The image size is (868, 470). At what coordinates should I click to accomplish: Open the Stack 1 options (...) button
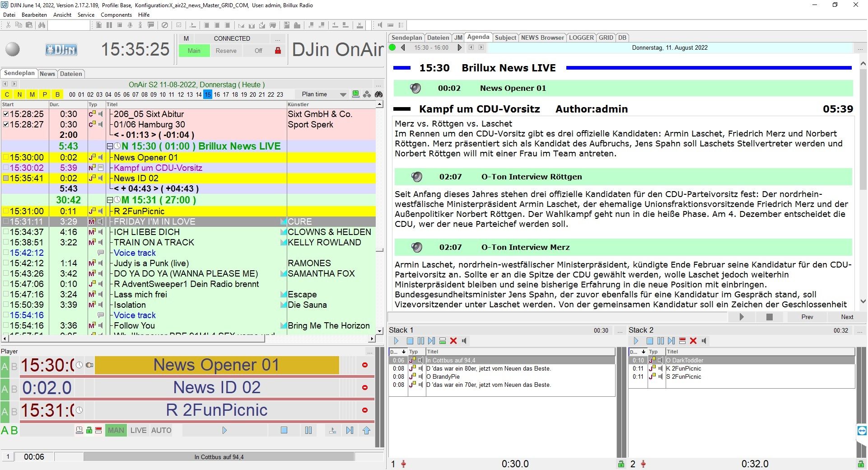(620, 330)
